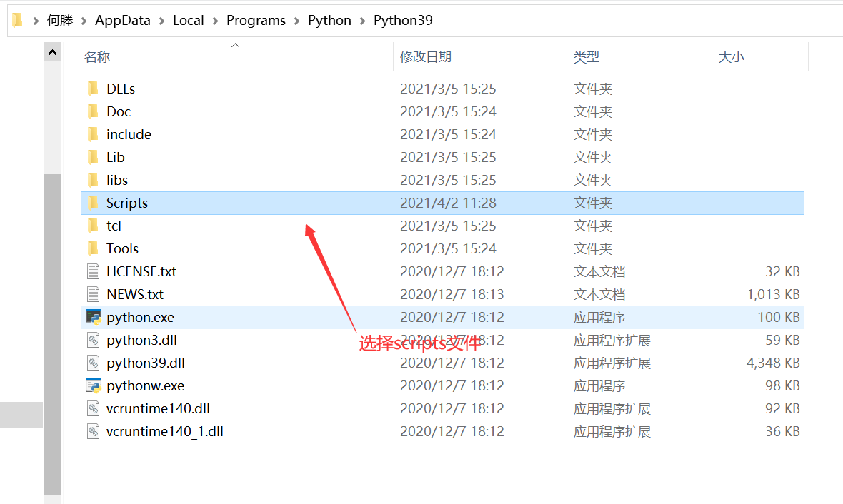Select the libs folder name
This screenshot has height=504, width=843.
pyautogui.click(x=117, y=180)
